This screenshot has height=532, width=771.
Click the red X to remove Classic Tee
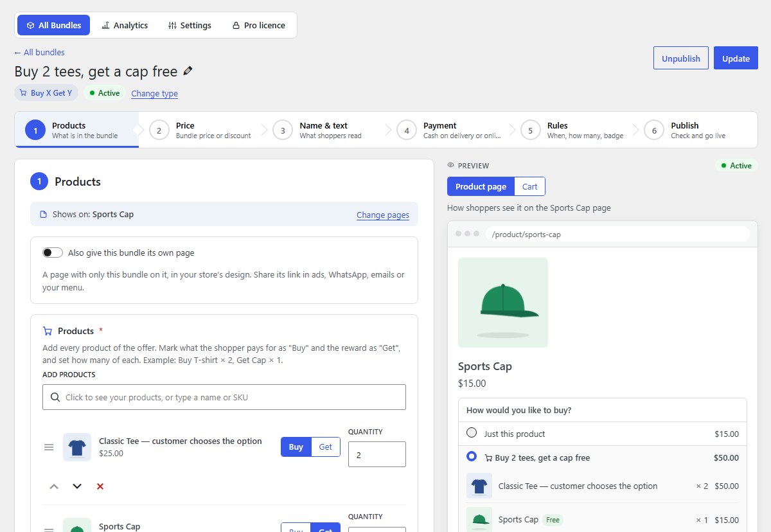click(100, 486)
